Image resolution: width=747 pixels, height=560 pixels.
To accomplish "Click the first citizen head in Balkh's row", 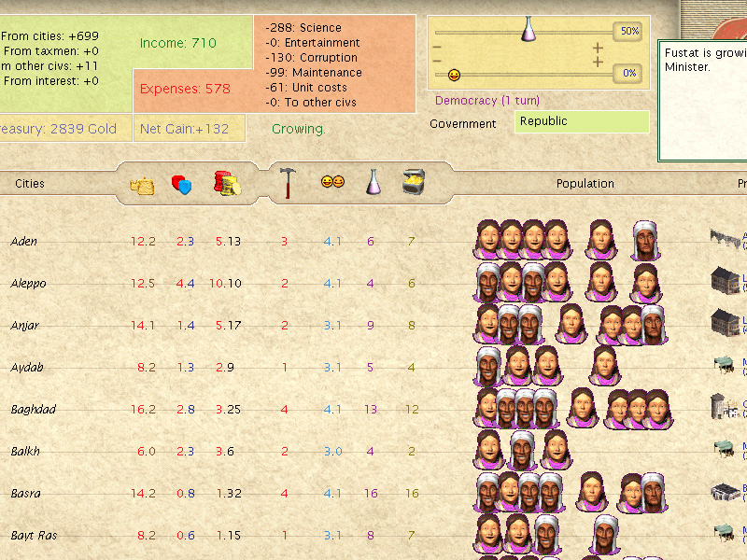I will coord(488,450).
